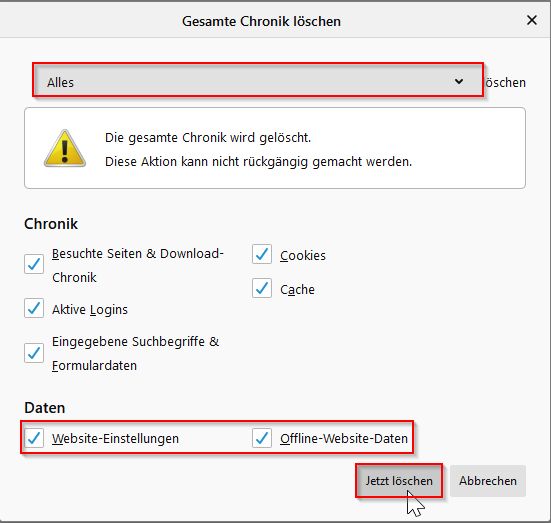Click the Abbrechen button

tap(488, 480)
